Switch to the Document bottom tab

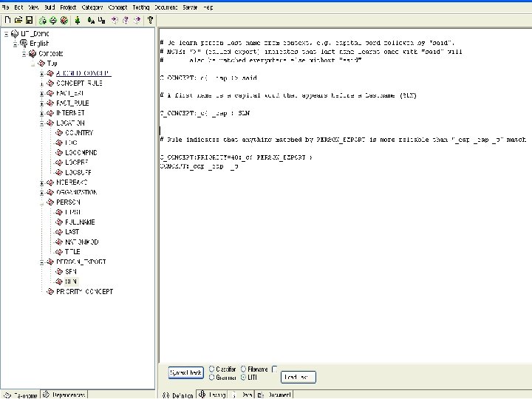pyautogui.click(x=274, y=395)
